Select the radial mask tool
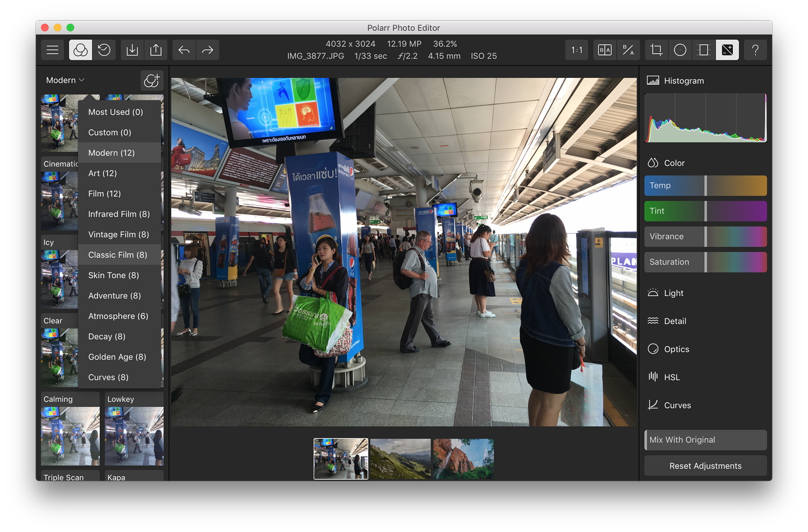The height and width of the screenshot is (532, 808). click(680, 50)
